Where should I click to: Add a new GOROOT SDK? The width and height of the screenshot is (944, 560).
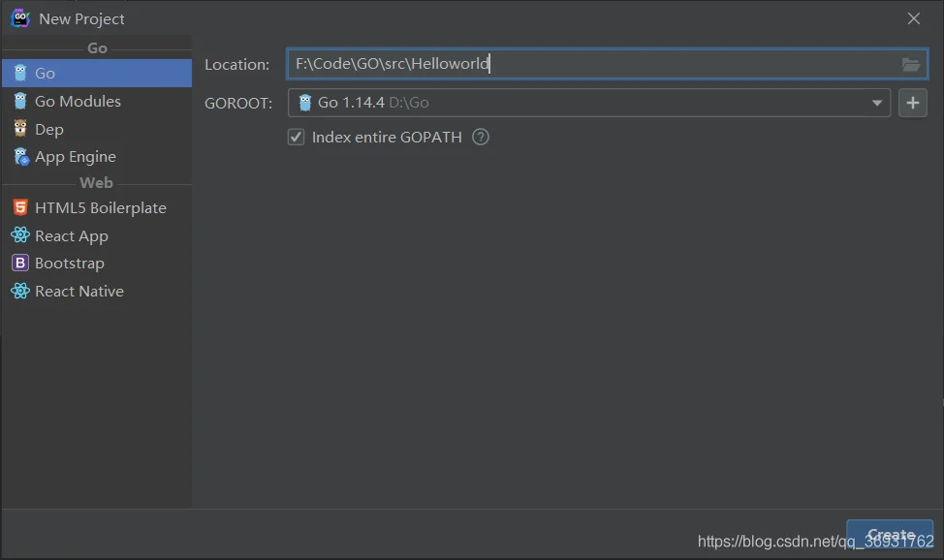point(913,103)
